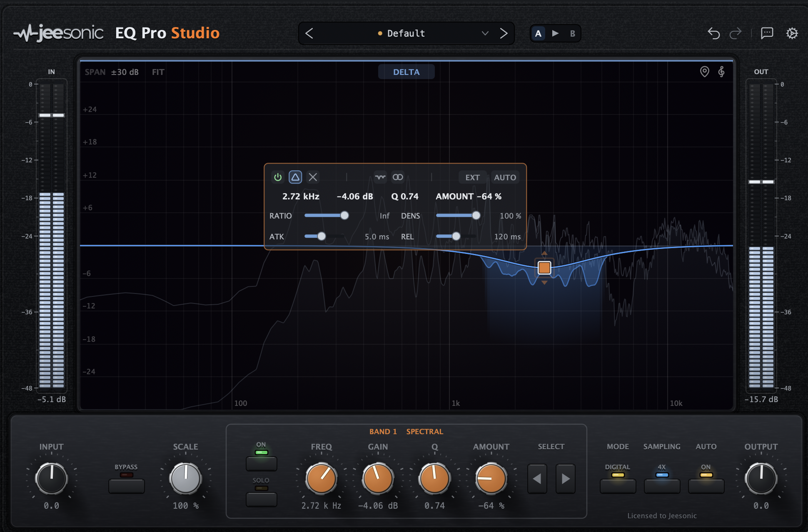Click the SCALE knob
The width and height of the screenshot is (808, 532).
[x=186, y=478]
